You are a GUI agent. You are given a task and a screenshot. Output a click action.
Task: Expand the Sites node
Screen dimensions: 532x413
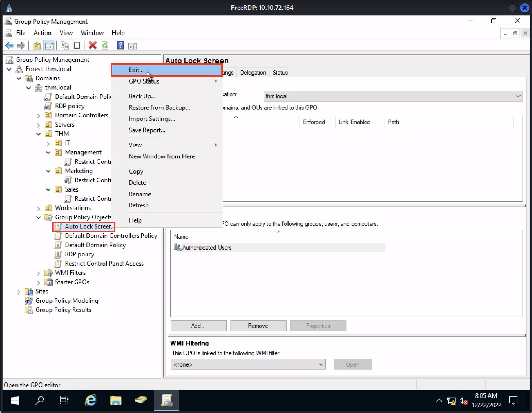tap(19, 292)
